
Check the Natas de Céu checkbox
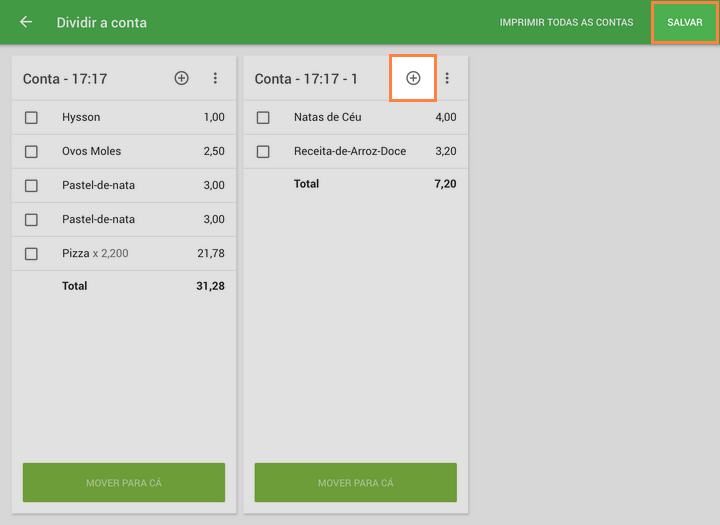click(263, 118)
